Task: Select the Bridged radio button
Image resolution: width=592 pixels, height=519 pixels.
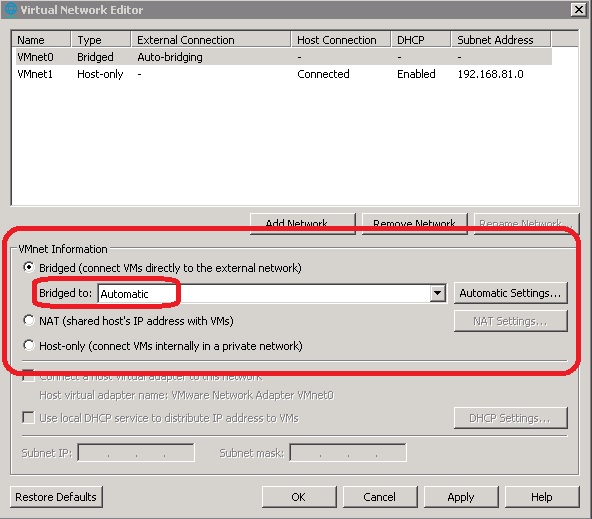Action: pos(28,268)
